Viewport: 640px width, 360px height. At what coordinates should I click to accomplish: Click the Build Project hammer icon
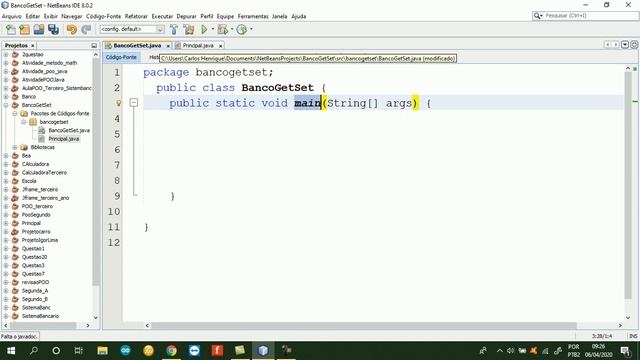[x=174, y=29]
